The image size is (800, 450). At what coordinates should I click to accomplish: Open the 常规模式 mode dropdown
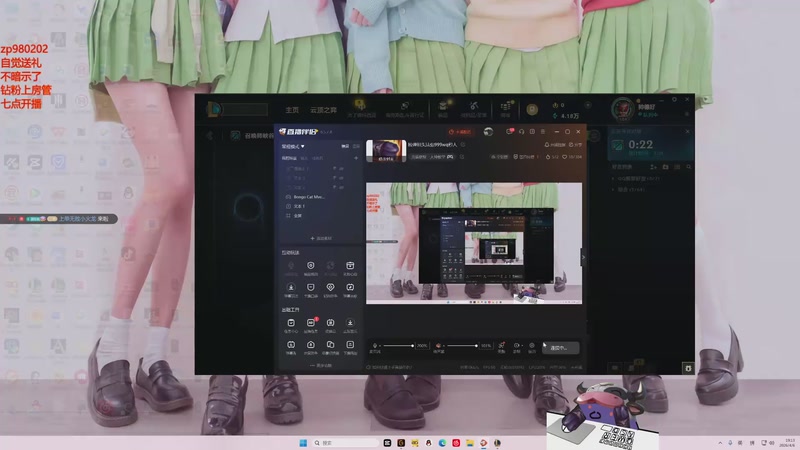[293, 146]
